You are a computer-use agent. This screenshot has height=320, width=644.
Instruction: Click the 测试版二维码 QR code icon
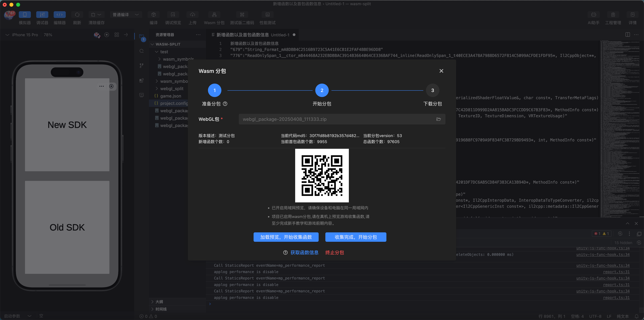coord(242,14)
